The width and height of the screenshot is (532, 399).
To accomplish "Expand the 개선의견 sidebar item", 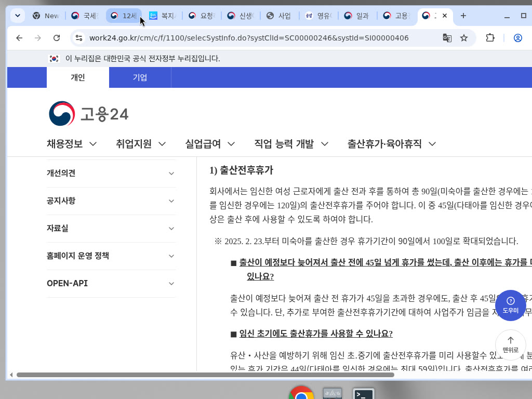I will tap(111, 174).
